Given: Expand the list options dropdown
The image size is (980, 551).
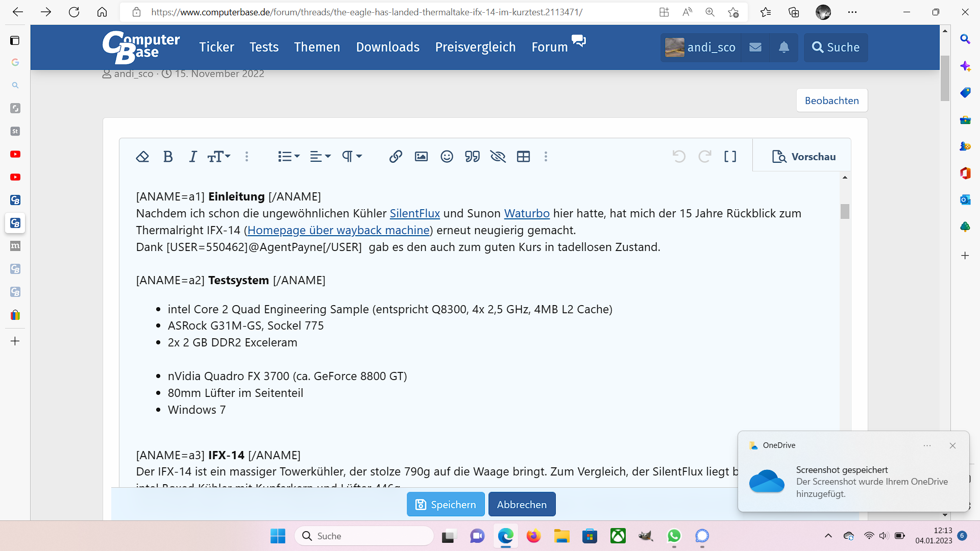Looking at the screenshot, I should (x=288, y=157).
